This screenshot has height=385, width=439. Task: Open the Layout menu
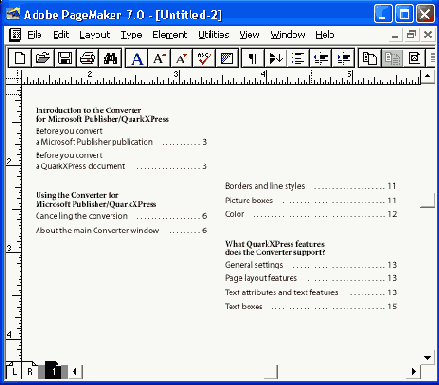point(95,35)
